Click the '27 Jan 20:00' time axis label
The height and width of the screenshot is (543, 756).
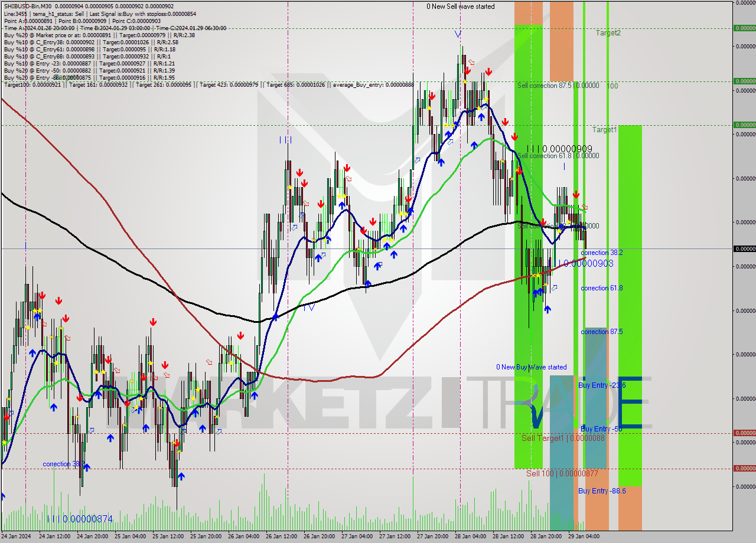(x=433, y=537)
